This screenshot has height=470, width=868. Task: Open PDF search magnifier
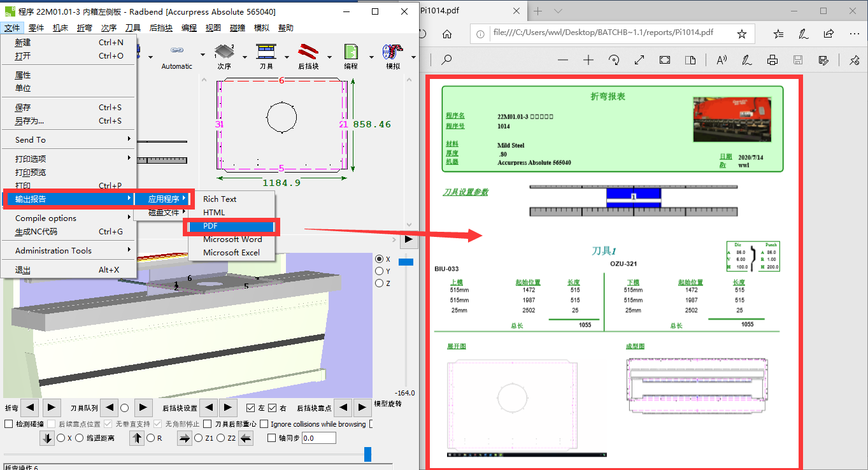point(446,60)
